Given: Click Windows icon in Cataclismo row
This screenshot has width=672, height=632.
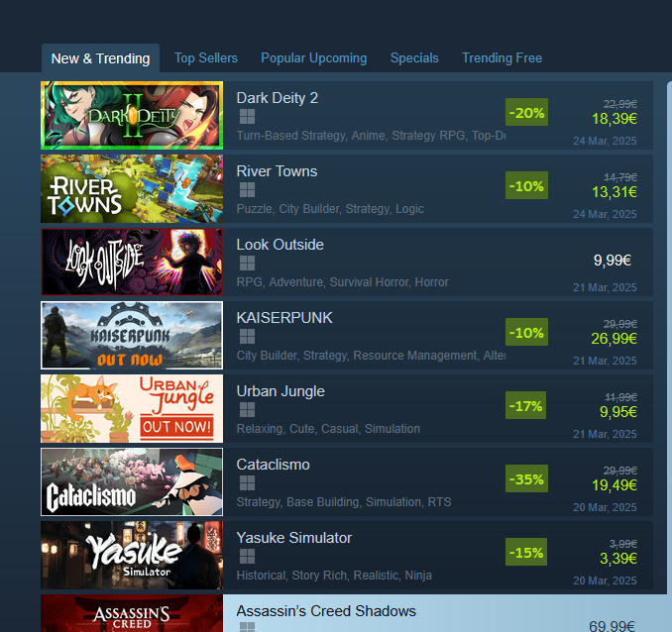Looking at the screenshot, I should pyautogui.click(x=247, y=482).
